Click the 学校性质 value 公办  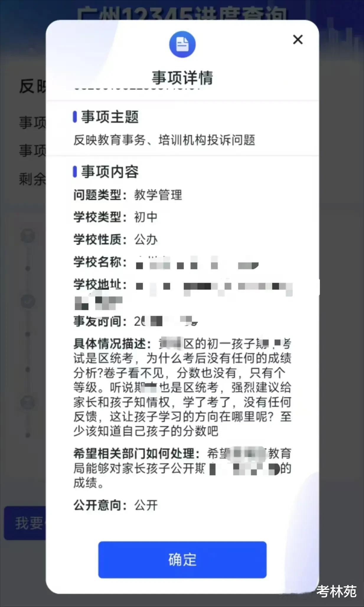coord(146,239)
